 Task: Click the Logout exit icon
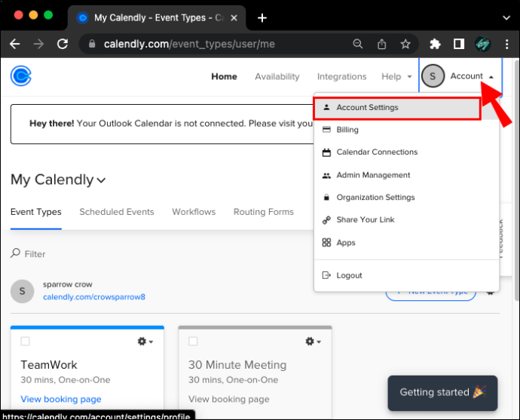coord(326,275)
